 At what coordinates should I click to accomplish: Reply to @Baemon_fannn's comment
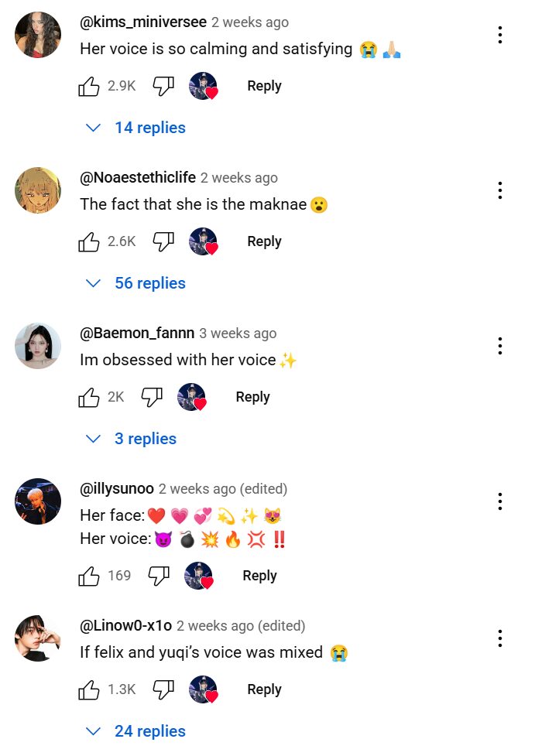(252, 397)
